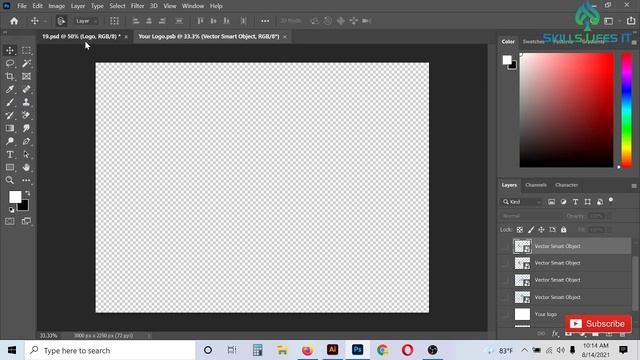Image resolution: width=640 pixels, height=360 pixels.
Task: Open the Window menu
Action: (x=193, y=6)
